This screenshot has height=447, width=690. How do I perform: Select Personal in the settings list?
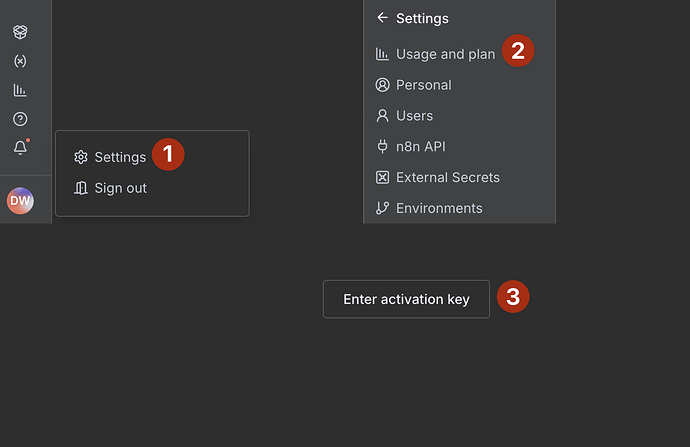424,85
